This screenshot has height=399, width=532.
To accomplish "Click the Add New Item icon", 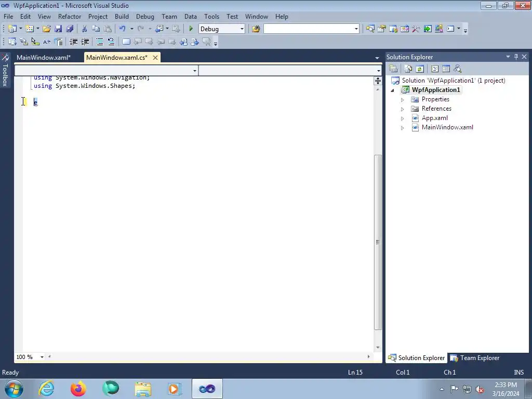I will coord(30,29).
